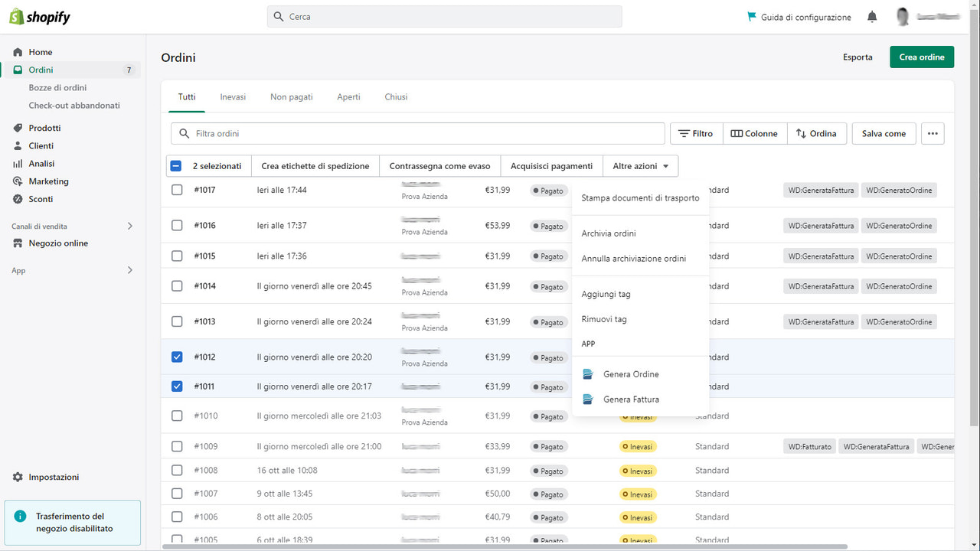Image resolution: width=980 pixels, height=551 pixels.
Task: Click the Impostazioni gear icon
Action: click(x=18, y=477)
